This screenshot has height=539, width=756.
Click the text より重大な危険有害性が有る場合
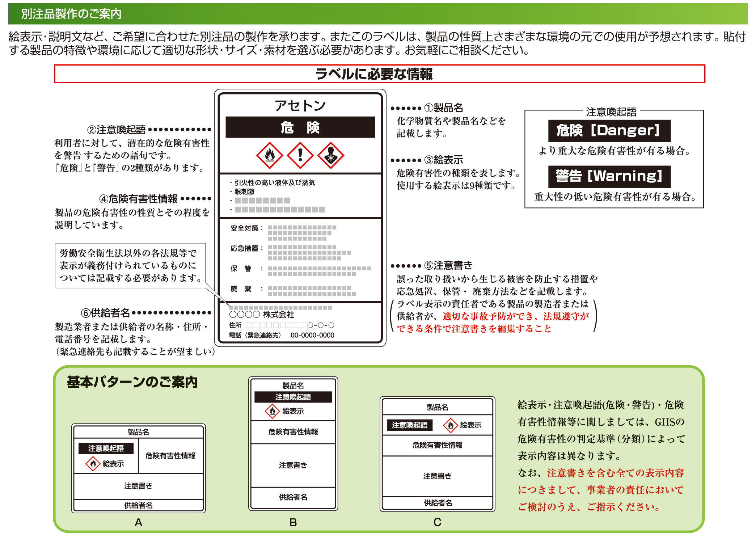[614, 151]
